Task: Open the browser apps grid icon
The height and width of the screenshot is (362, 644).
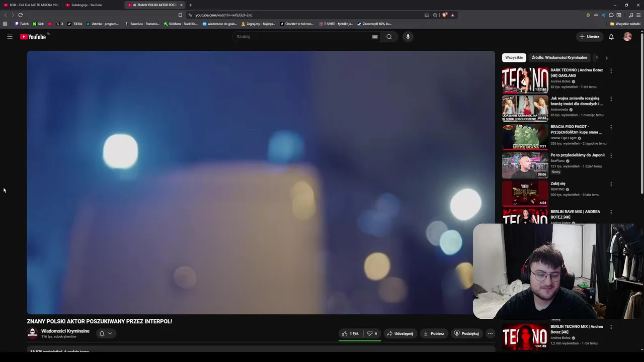Action: point(5,24)
